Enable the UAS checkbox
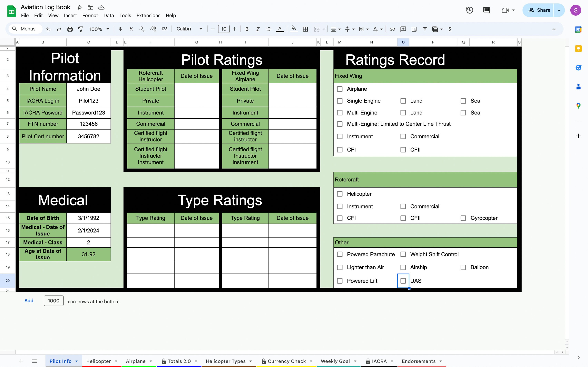This screenshot has height=367, width=588. pyautogui.click(x=403, y=281)
